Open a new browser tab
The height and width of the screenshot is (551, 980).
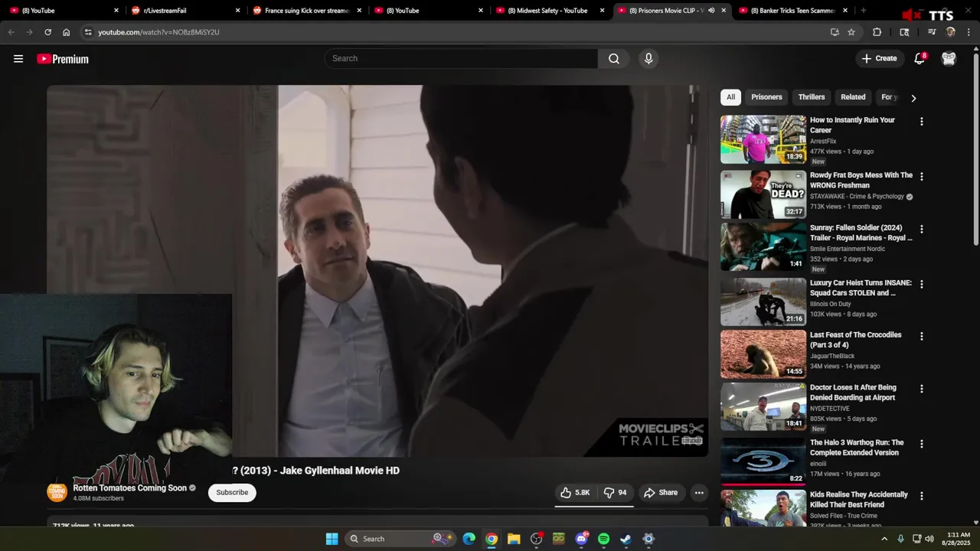coord(864,11)
